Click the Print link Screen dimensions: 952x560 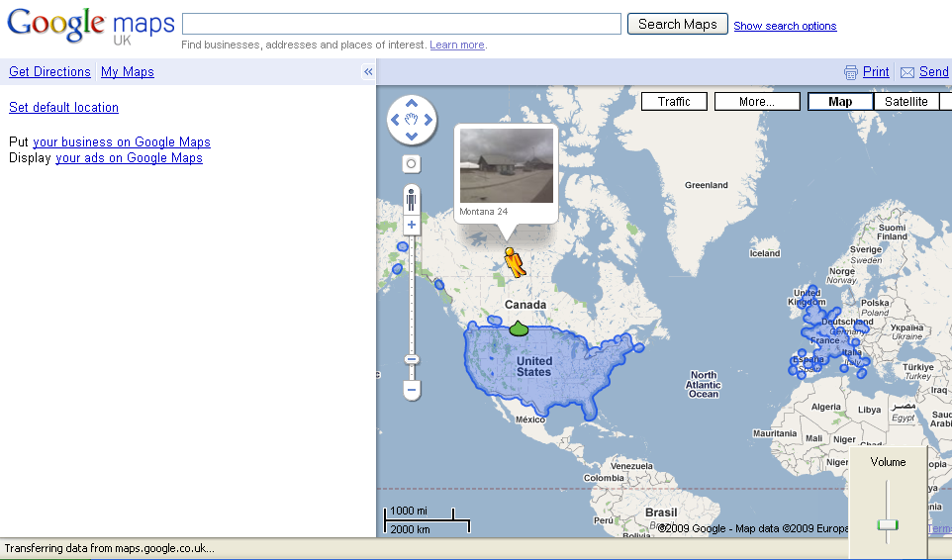876,72
